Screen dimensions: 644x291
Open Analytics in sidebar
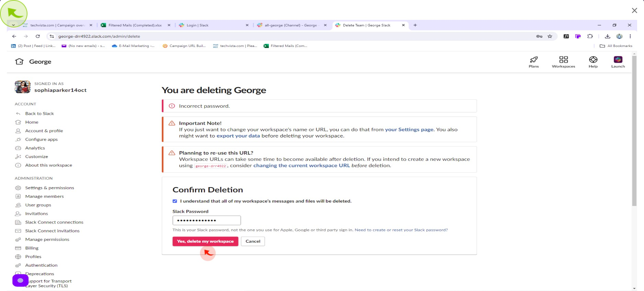point(35,148)
